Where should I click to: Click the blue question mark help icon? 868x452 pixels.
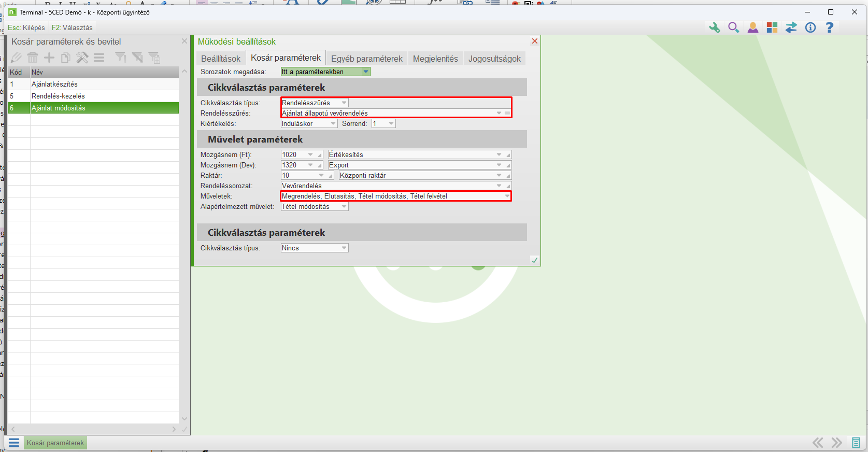coord(830,27)
